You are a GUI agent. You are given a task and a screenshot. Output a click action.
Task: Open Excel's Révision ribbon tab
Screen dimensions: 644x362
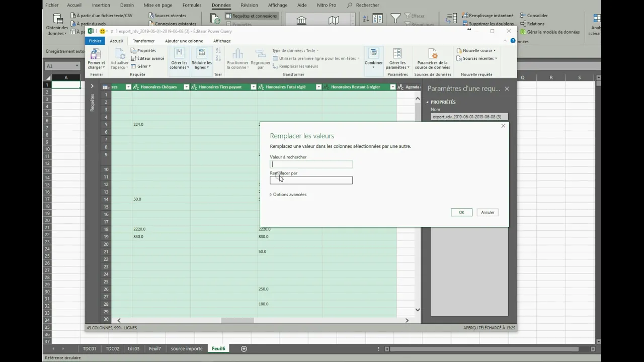(x=249, y=5)
